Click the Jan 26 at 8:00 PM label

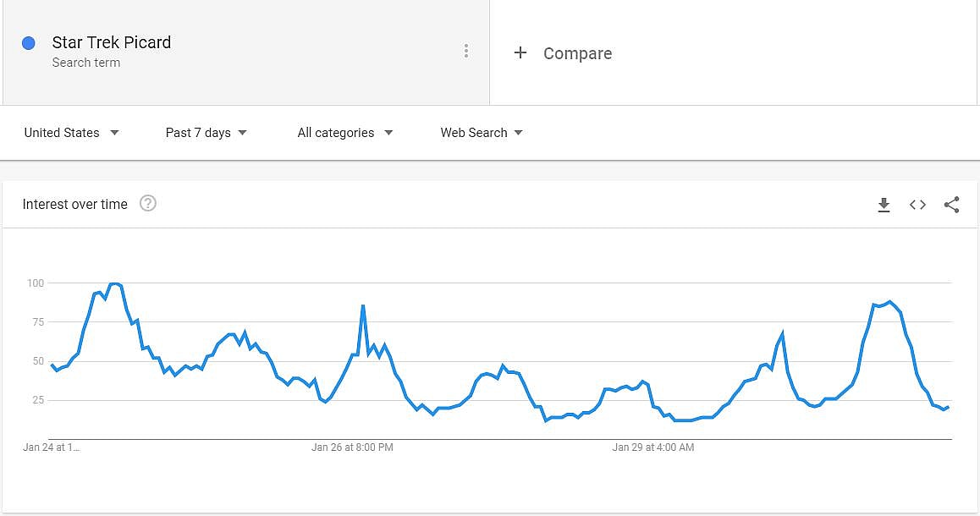352,447
